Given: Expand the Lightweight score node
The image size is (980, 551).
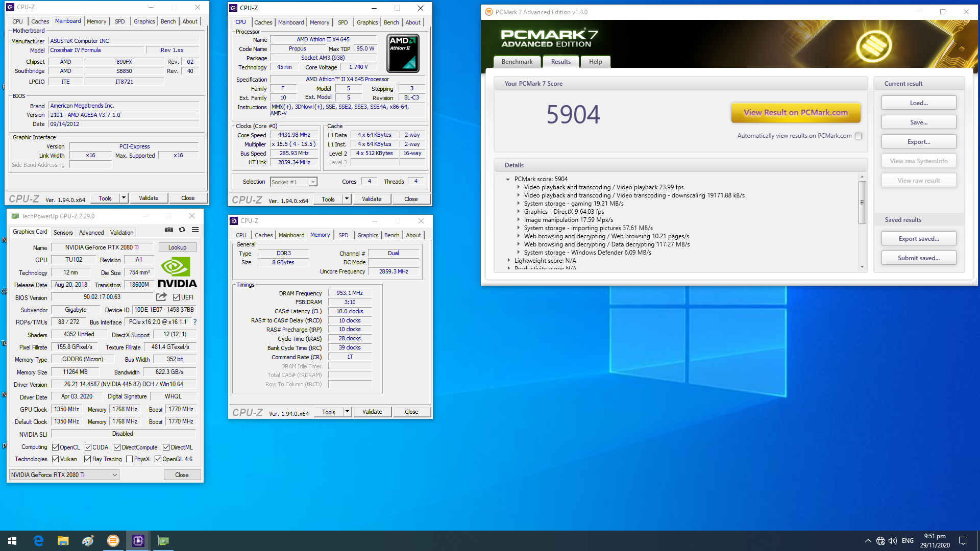Looking at the screenshot, I should [x=508, y=261].
